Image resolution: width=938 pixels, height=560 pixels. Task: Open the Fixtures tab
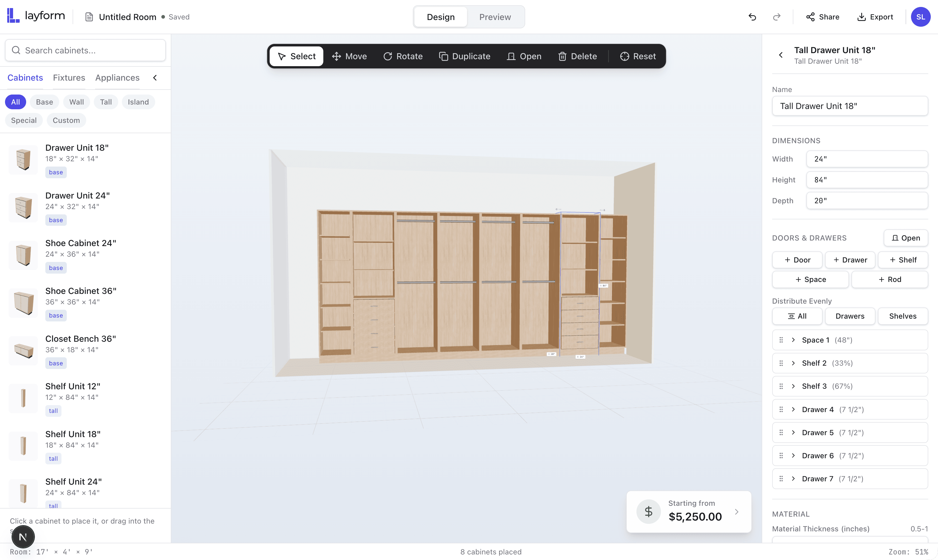pyautogui.click(x=69, y=78)
